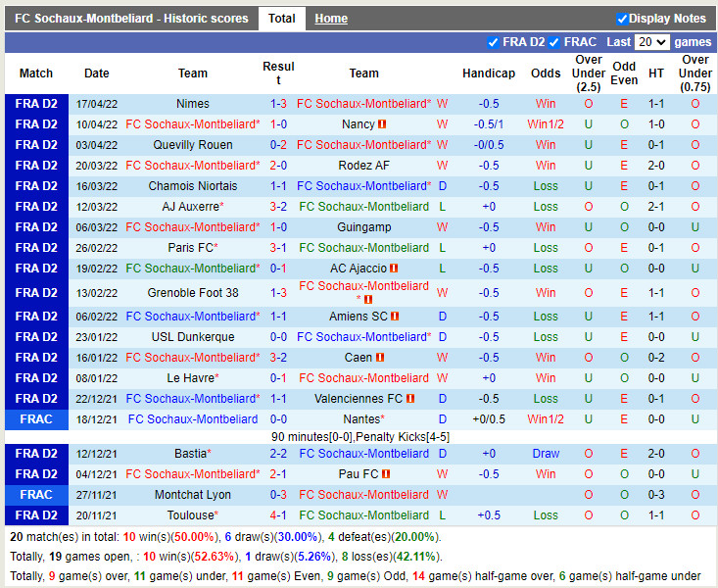Viewport: 718px width, 588px height.
Task: Click the red card icon beside Valenciennes FC
Action: [410, 399]
